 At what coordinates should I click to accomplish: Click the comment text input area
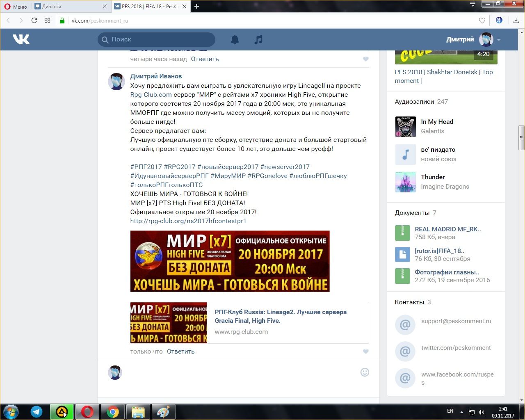[x=242, y=372]
